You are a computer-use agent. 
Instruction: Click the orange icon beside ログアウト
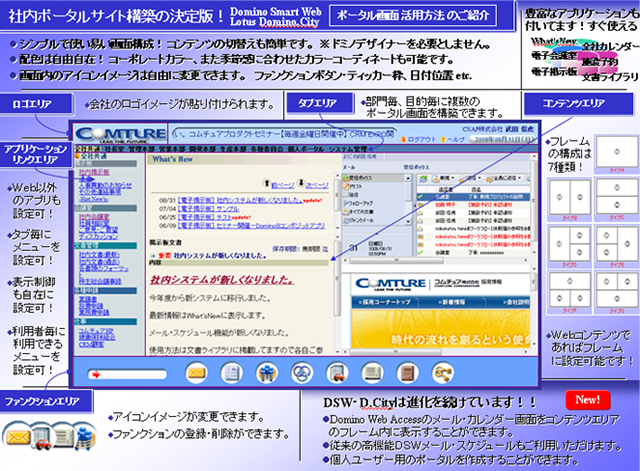403,140
